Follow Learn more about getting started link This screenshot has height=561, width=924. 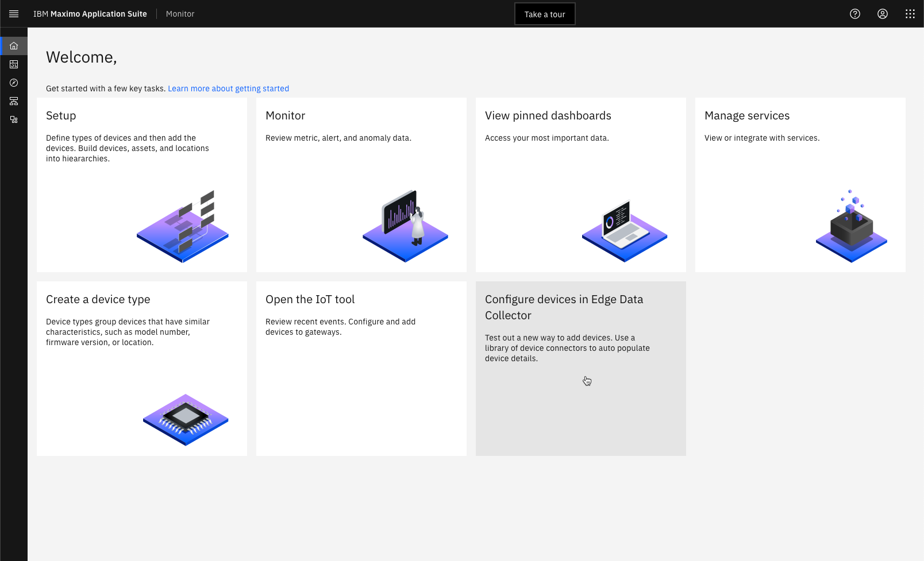(228, 88)
